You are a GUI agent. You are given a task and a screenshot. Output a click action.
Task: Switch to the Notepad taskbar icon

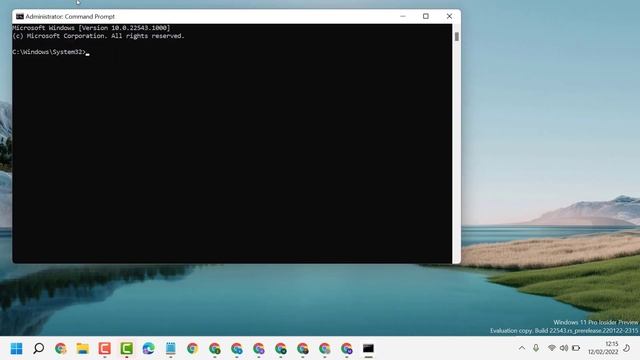[171, 349]
